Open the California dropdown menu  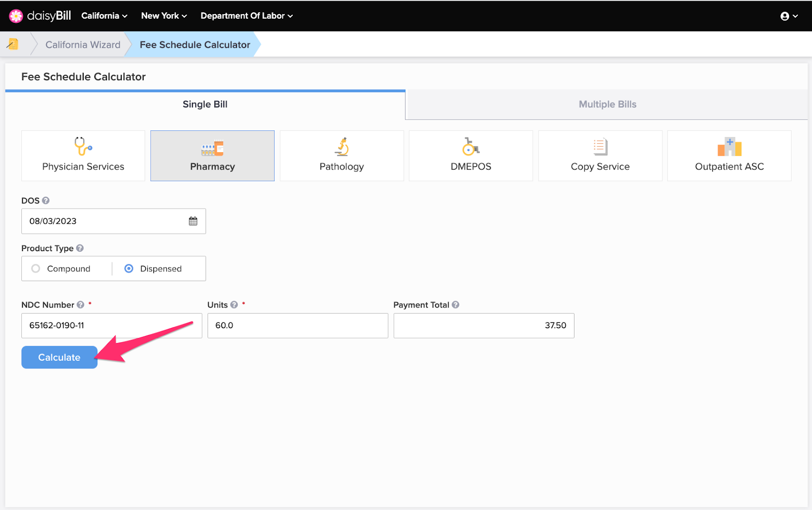tap(104, 16)
